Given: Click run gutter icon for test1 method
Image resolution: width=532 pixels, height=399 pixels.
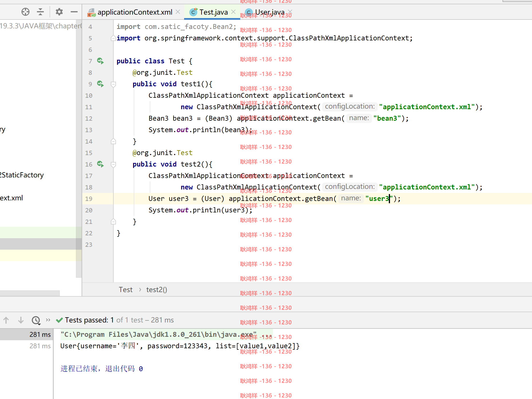Looking at the screenshot, I should 100,84.
